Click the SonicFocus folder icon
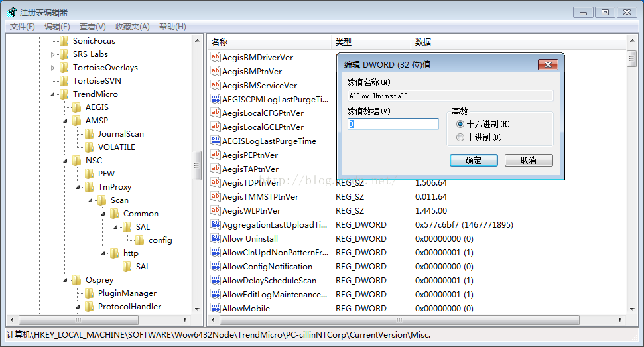The image size is (644, 347). pos(64,41)
